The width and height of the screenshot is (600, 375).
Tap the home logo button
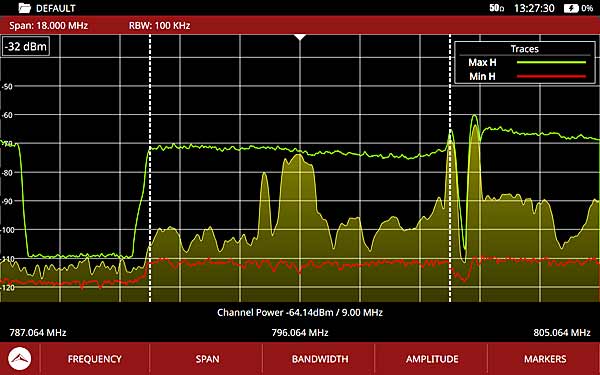point(20,359)
